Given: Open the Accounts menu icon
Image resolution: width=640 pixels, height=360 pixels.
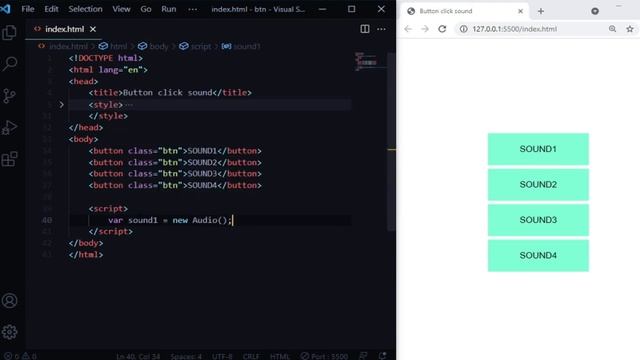Looking at the screenshot, I should pos(9,301).
